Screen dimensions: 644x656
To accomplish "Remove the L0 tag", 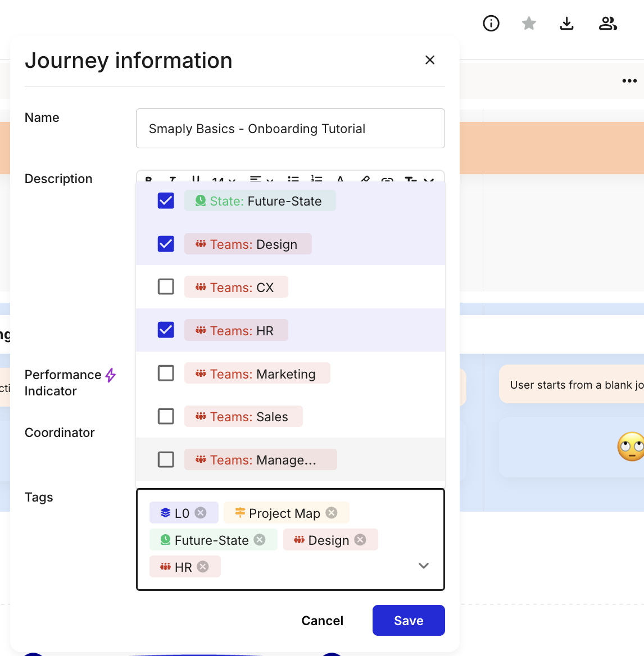I will click(201, 513).
